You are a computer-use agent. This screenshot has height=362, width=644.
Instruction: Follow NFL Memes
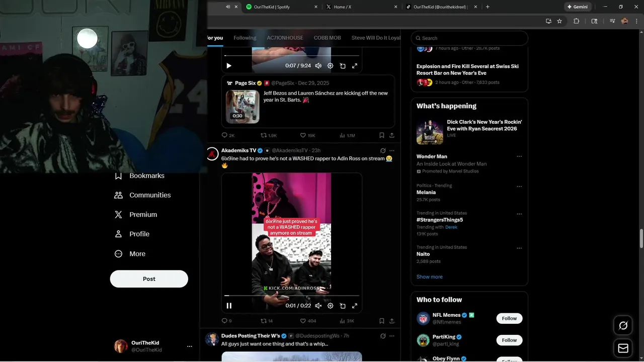point(509,318)
